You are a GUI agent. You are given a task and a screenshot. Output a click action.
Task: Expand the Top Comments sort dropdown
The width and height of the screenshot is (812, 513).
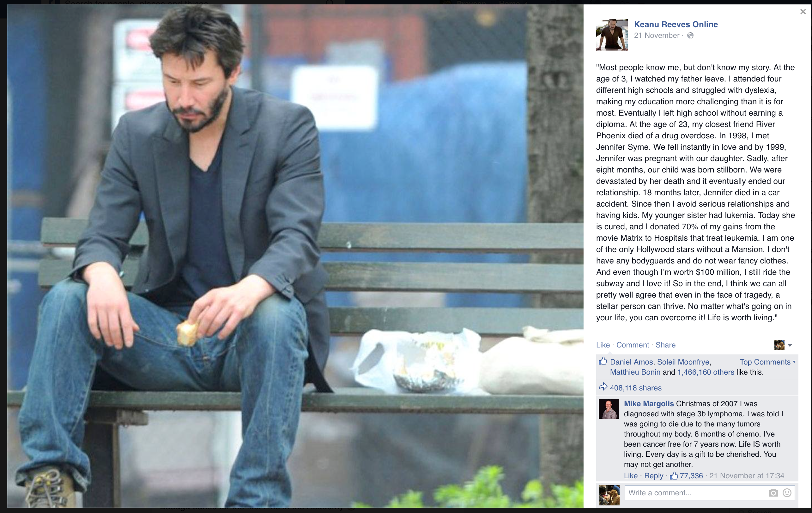tap(767, 362)
